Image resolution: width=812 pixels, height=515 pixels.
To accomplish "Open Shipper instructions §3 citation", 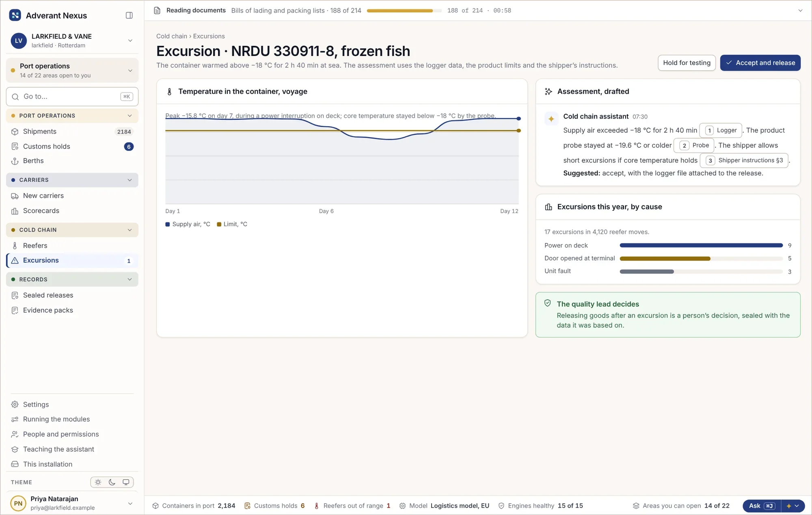I will 744,161.
